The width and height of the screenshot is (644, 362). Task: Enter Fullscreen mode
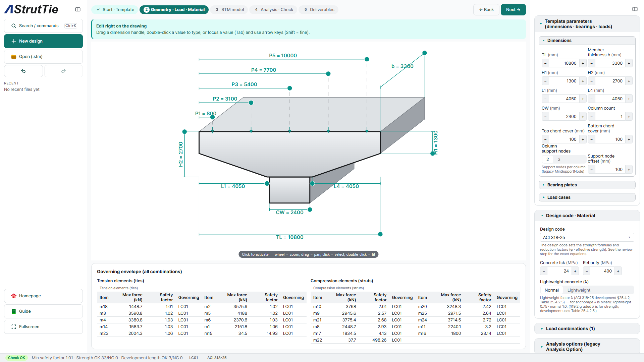[43, 327]
